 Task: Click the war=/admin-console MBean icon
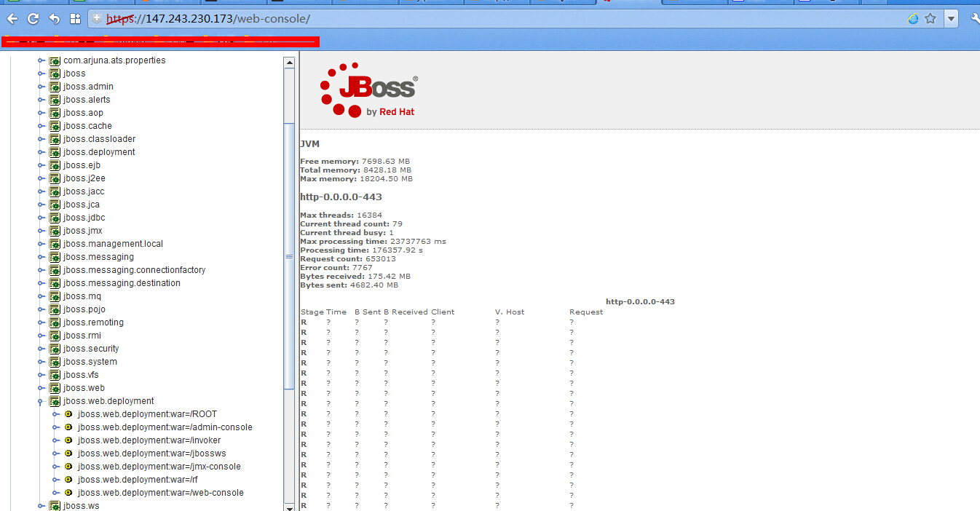pyautogui.click(x=68, y=427)
